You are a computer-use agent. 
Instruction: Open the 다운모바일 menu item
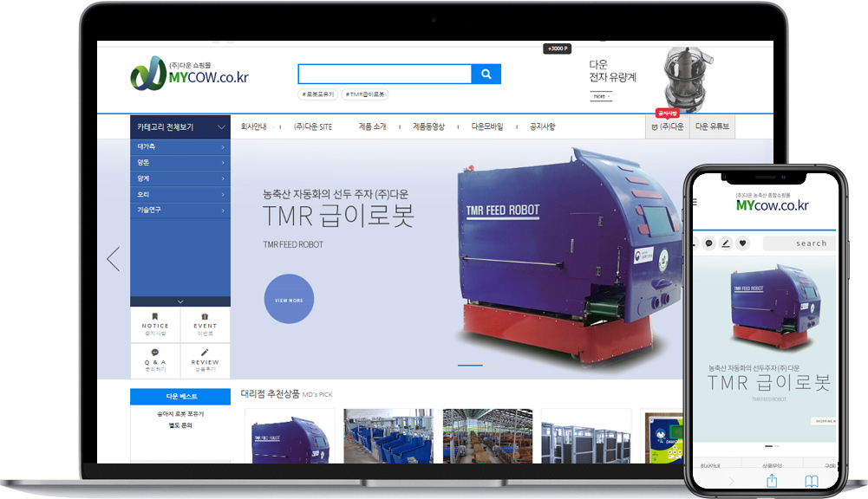click(487, 126)
